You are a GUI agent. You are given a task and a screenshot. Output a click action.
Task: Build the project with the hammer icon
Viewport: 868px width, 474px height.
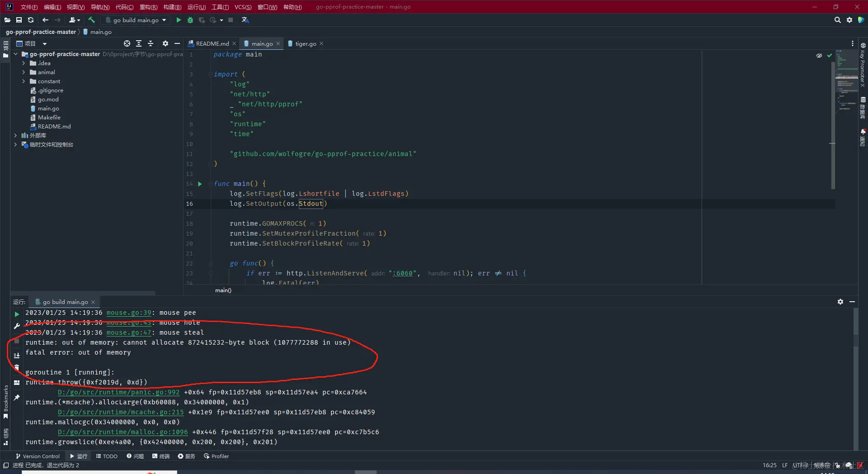click(x=91, y=20)
